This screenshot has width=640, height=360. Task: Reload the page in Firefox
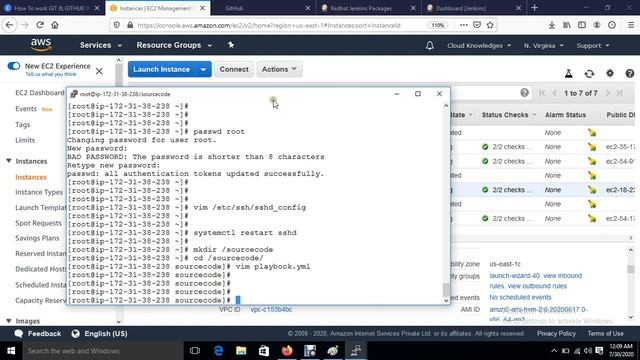coord(40,25)
